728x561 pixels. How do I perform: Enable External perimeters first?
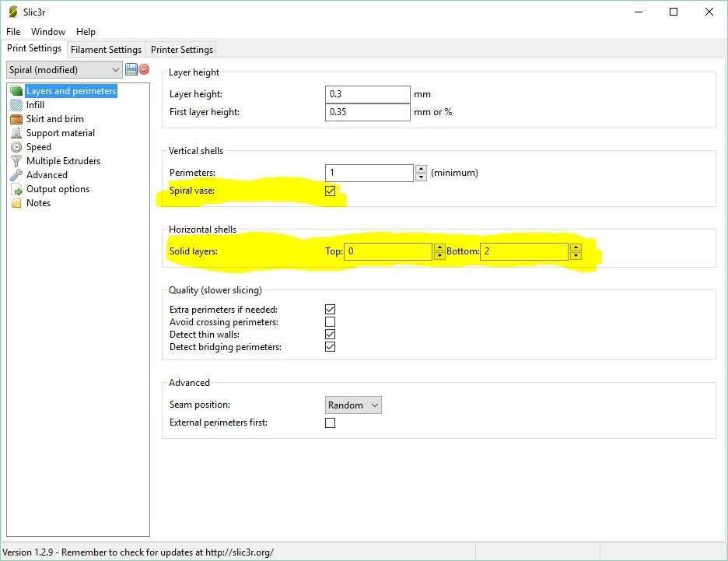tap(330, 423)
